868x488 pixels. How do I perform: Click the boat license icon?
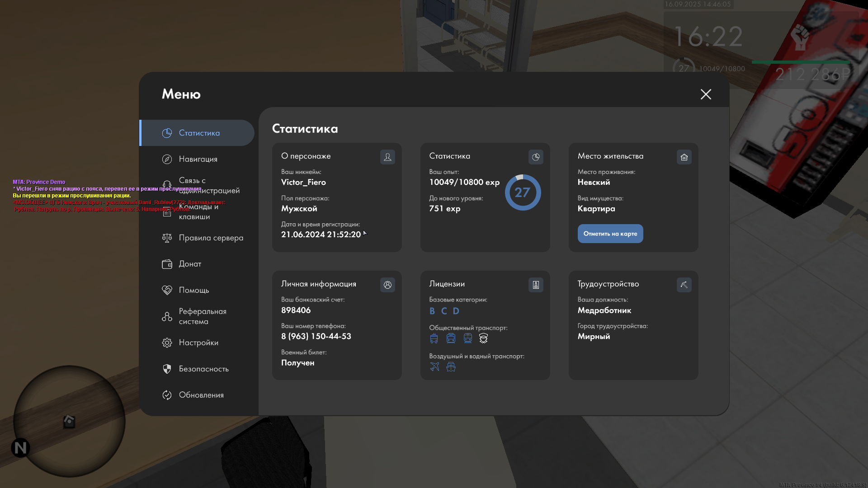(x=451, y=367)
